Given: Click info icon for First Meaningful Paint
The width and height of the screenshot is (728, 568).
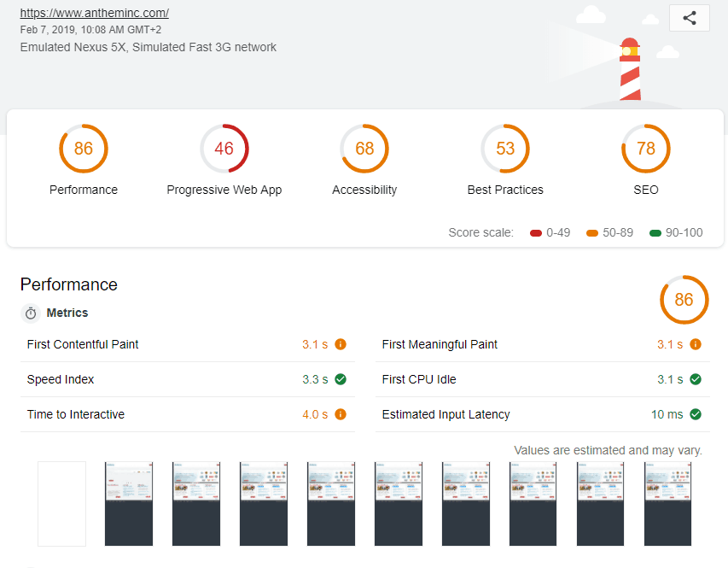Looking at the screenshot, I should pos(696,344).
